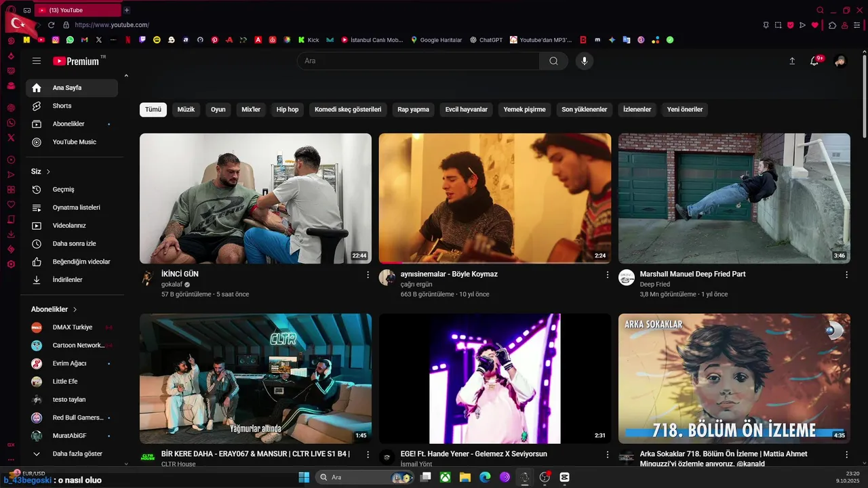868x488 pixels.
Task: Open the (13) YouTube browser tab
Action: [77, 10]
